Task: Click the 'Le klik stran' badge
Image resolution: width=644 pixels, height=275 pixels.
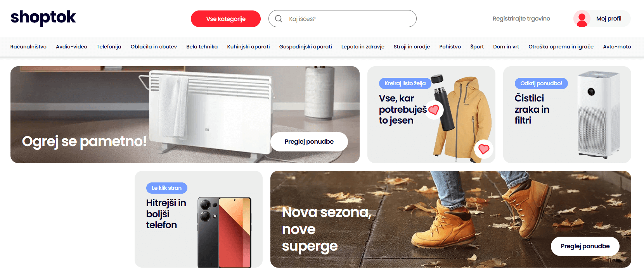Action: point(167,188)
